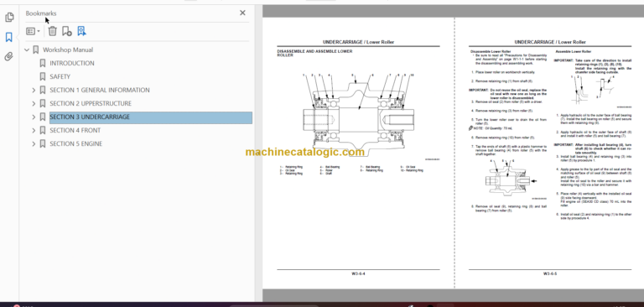Expand SECTION 1 GENERAL INFORMATION bookmark

point(34,90)
